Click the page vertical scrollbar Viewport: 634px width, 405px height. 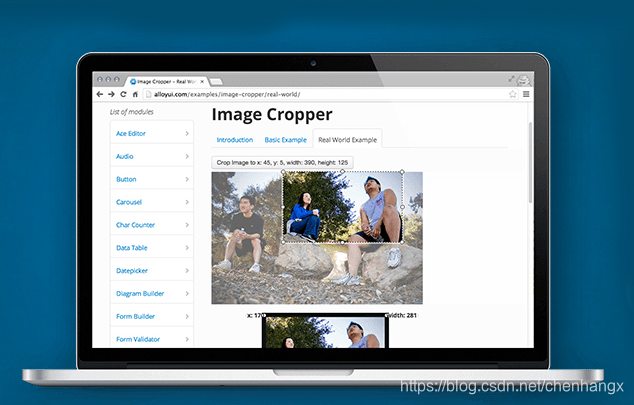(530, 162)
